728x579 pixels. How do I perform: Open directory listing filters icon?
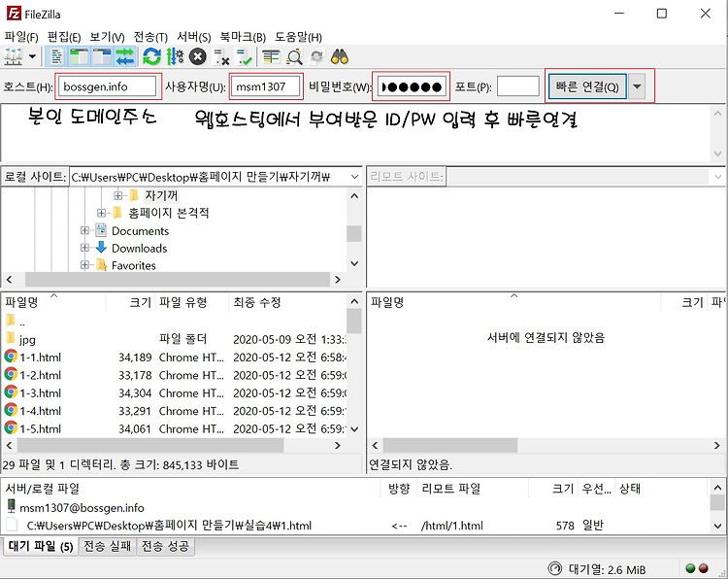[271, 56]
